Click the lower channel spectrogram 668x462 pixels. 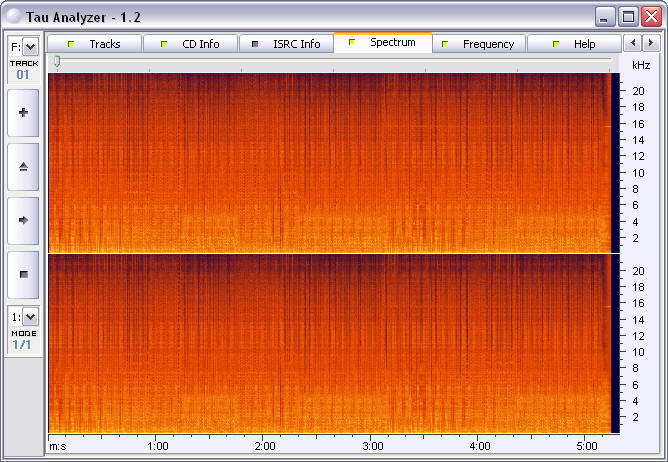pyautogui.click(x=329, y=343)
